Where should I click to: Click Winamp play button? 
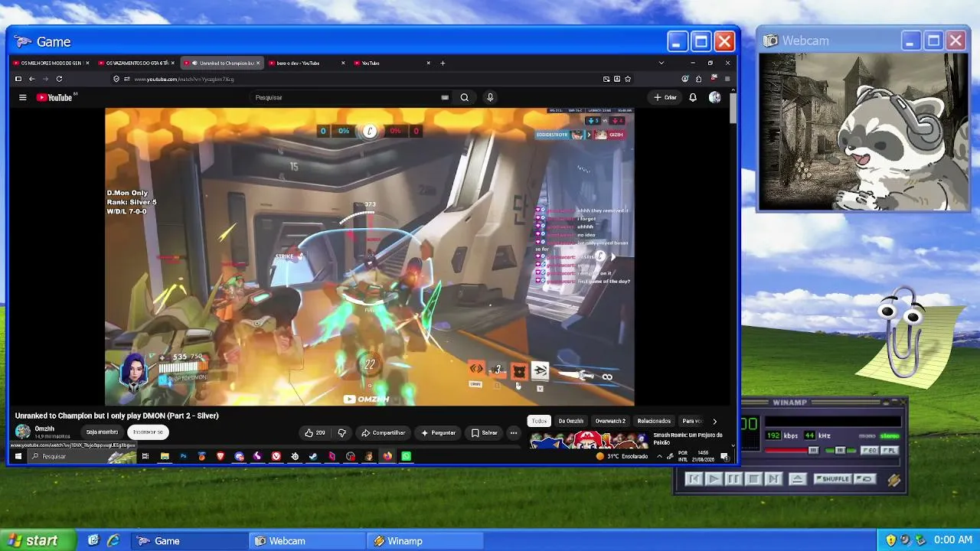coord(713,479)
